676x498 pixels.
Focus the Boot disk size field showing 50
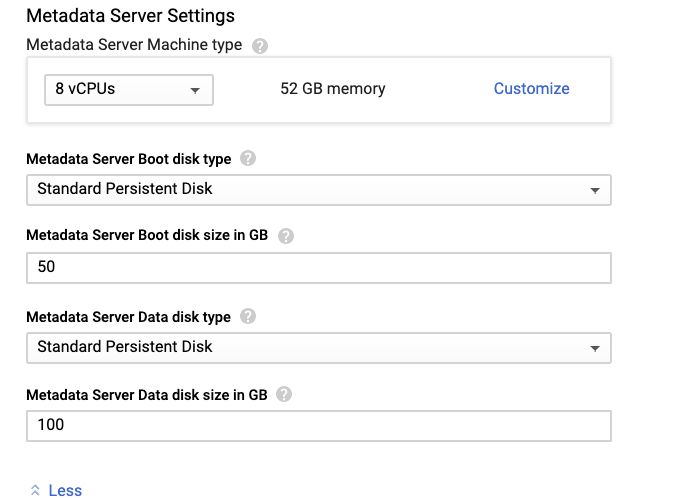pyautogui.click(x=319, y=268)
